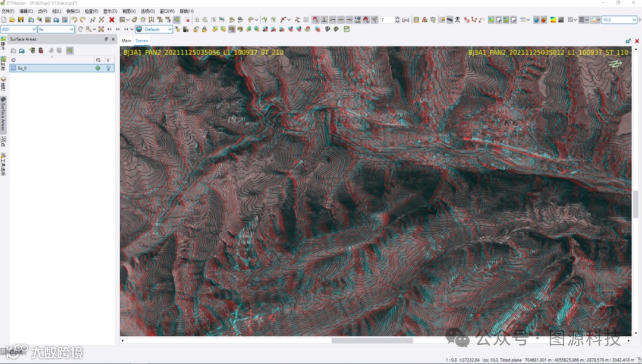Click the vertical scrollbar thumb of stereo view

tap(635, 204)
